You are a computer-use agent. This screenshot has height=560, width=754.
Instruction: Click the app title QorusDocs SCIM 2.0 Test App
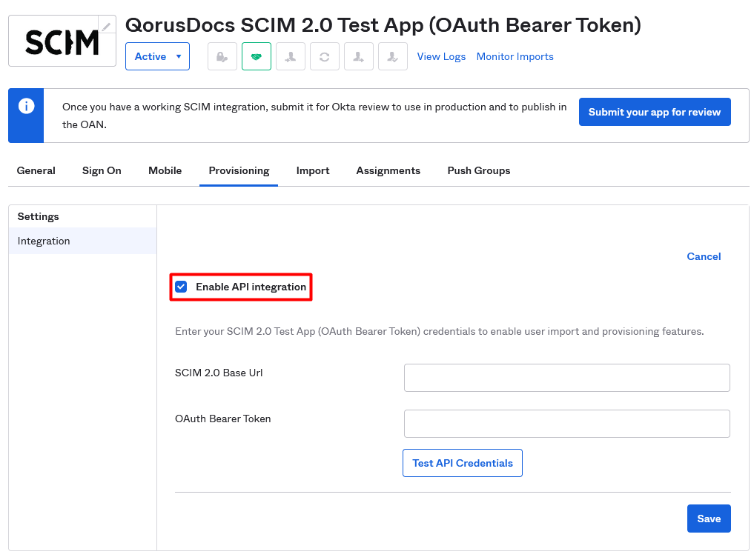[383, 25]
